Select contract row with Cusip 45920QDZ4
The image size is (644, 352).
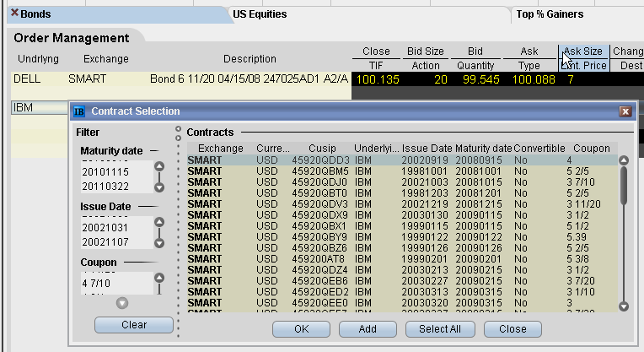click(403, 270)
